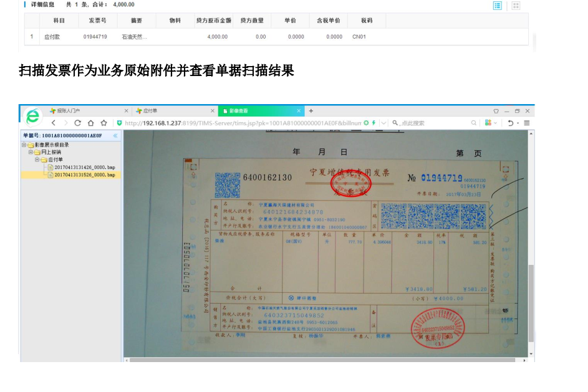Bookmark the page with the star icon
Viewport: 588px width, 392px height.
[x=104, y=123]
